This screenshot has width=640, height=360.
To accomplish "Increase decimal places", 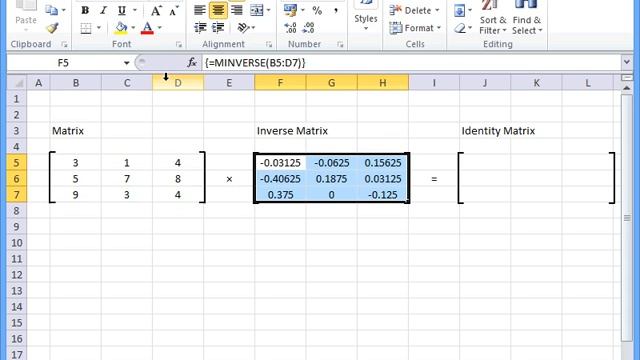I will pyautogui.click(x=290, y=28).
